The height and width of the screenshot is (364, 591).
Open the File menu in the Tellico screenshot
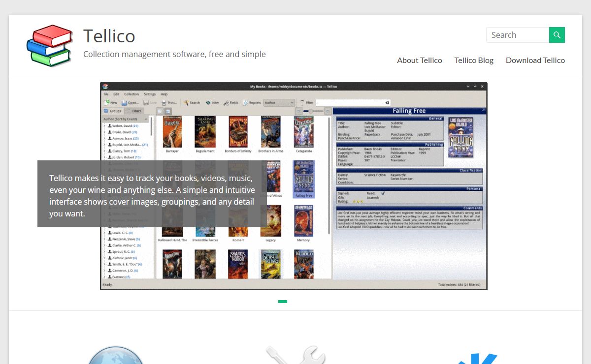(x=106, y=94)
